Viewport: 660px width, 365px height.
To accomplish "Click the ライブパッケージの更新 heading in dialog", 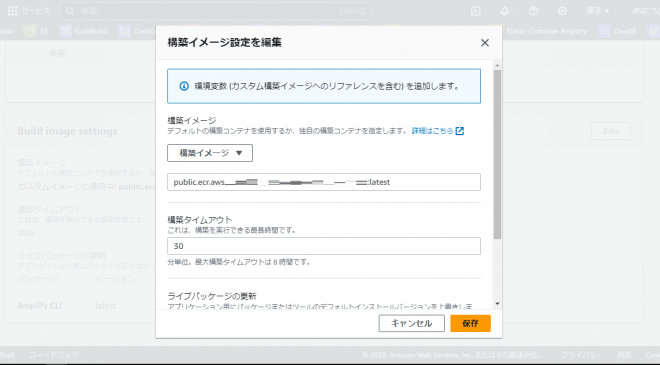I will pyautogui.click(x=212, y=296).
